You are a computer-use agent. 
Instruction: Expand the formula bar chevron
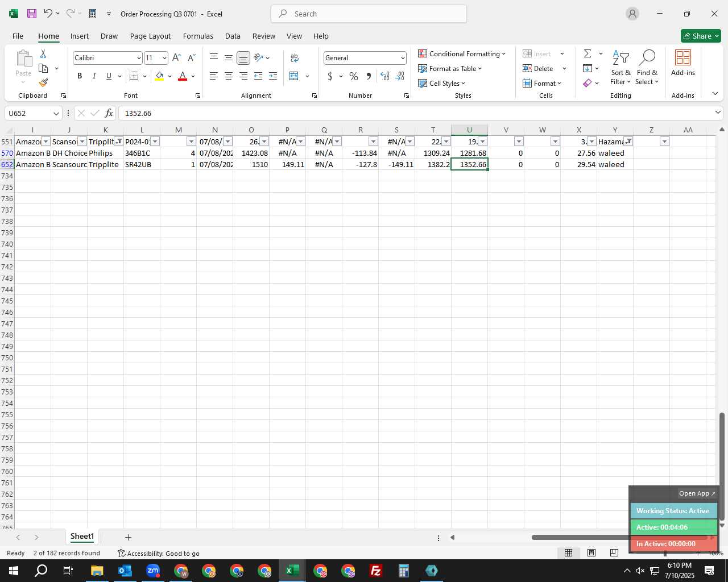pyautogui.click(x=718, y=113)
